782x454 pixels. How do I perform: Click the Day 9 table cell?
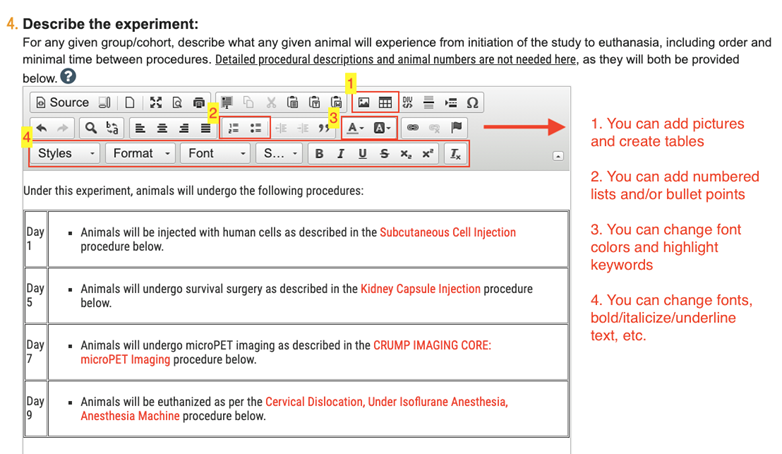coord(36,409)
